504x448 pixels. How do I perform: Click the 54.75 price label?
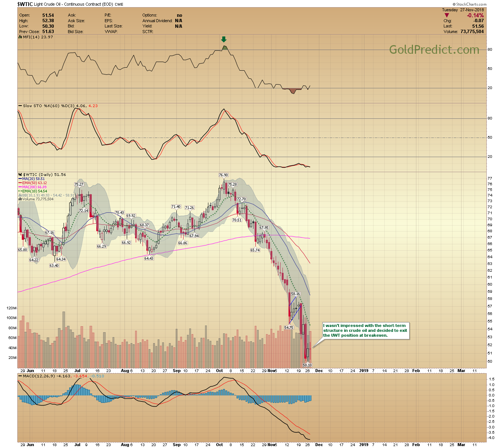point(288,328)
